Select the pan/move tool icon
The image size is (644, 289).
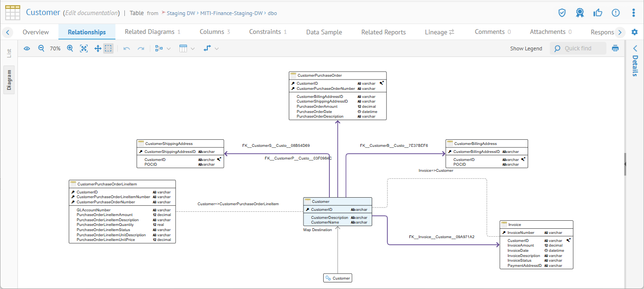98,48
